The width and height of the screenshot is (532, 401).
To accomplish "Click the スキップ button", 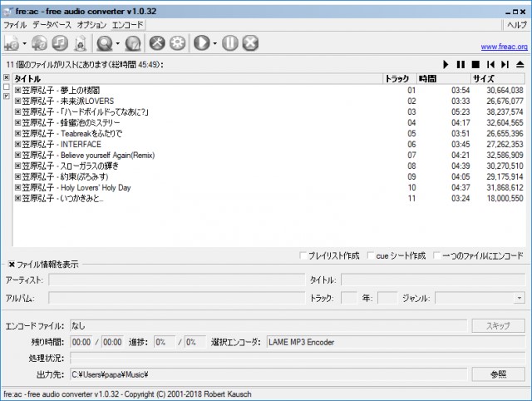I will (499, 326).
